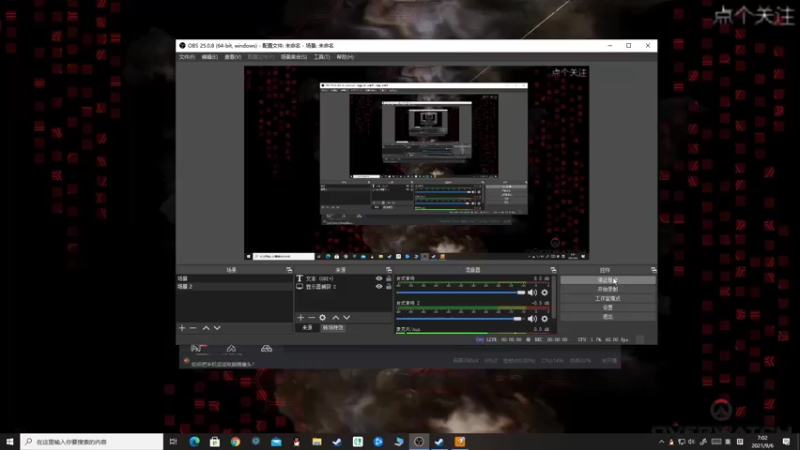Click the Windows taskbar search box

click(x=92, y=441)
